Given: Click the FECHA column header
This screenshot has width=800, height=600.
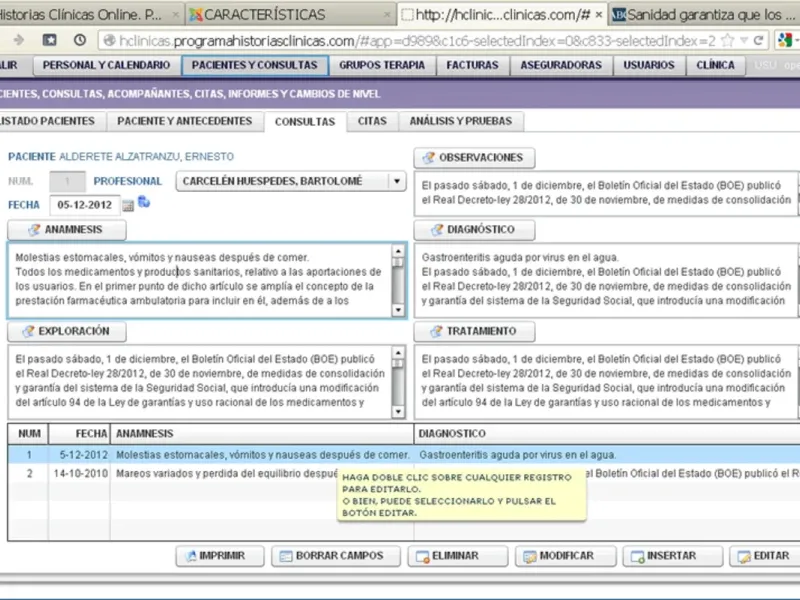Looking at the screenshot, I should 80,434.
